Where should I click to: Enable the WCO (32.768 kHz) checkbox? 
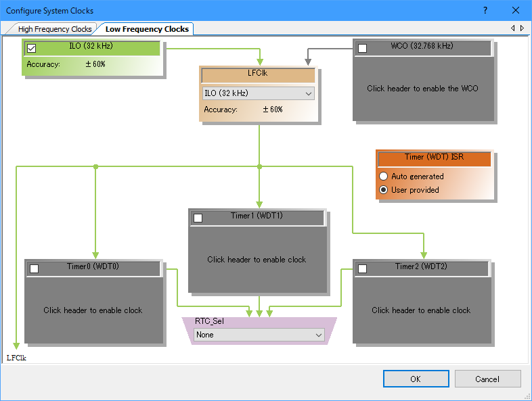362,48
